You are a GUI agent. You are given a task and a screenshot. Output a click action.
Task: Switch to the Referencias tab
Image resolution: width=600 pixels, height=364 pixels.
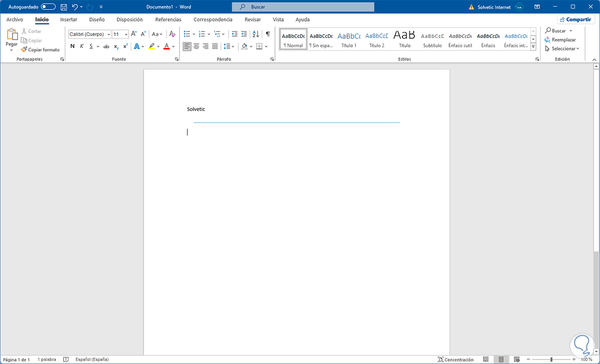click(x=168, y=19)
